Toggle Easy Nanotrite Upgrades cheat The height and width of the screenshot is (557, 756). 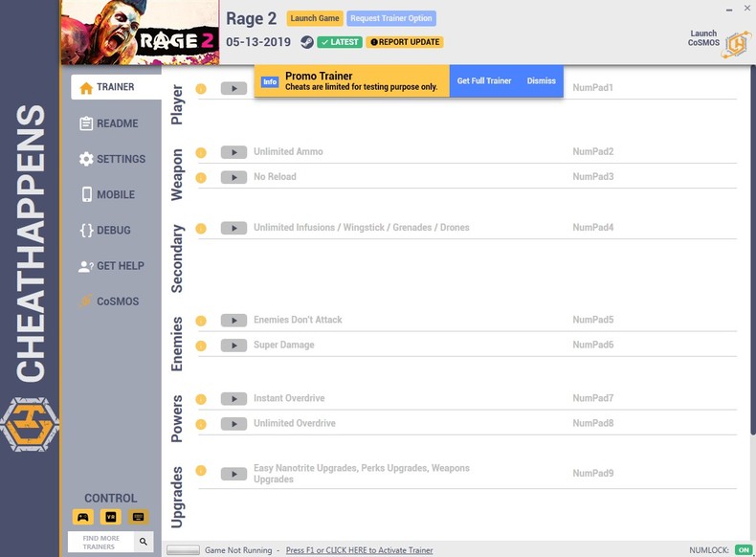point(233,474)
